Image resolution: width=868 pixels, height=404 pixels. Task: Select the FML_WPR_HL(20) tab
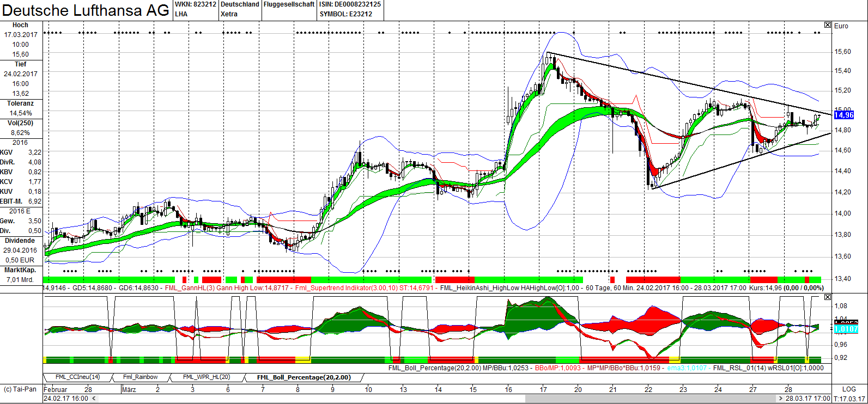click(x=206, y=377)
